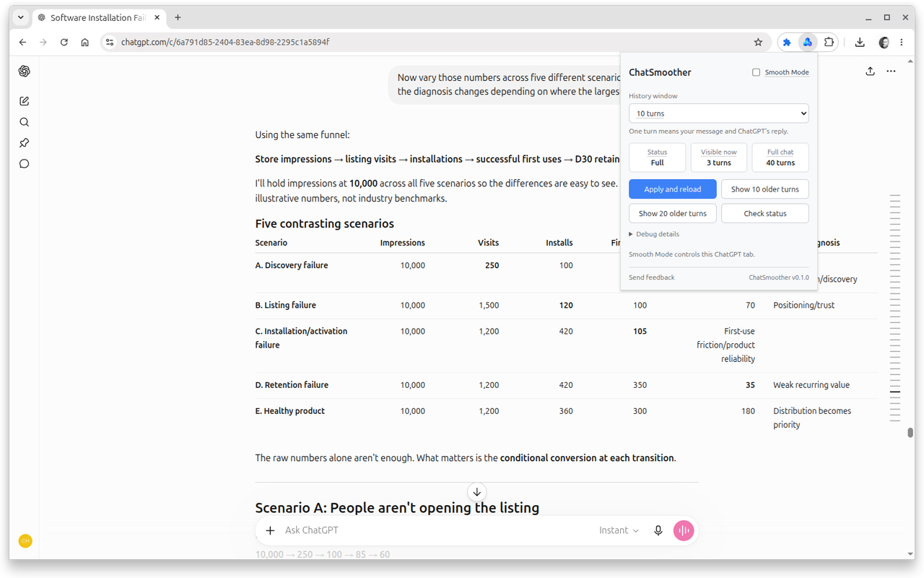924x578 pixels.
Task: Jump to bottom of chat arrow
Action: (x=476, y=492)
